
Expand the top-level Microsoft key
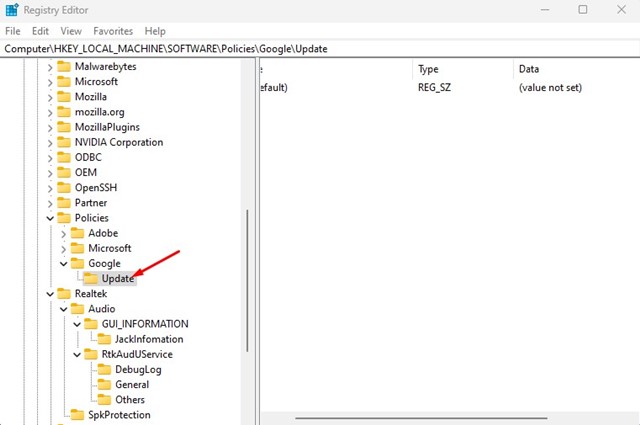click(50, 82)
